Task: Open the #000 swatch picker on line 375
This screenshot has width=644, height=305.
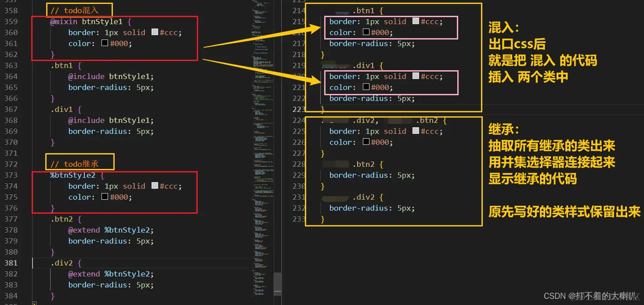Action: 105,197
